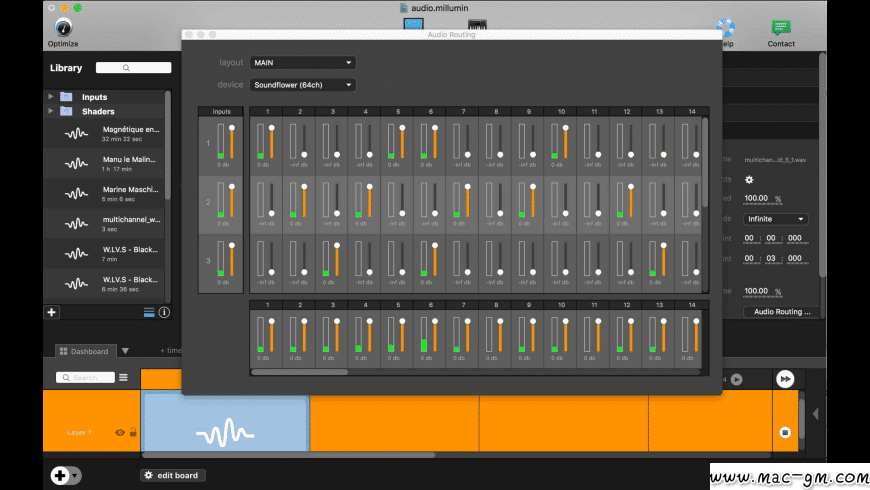Expand the Shaders folder
This screenshot has width=870, height=490.
pyautogui.click(x=50, y=111)
